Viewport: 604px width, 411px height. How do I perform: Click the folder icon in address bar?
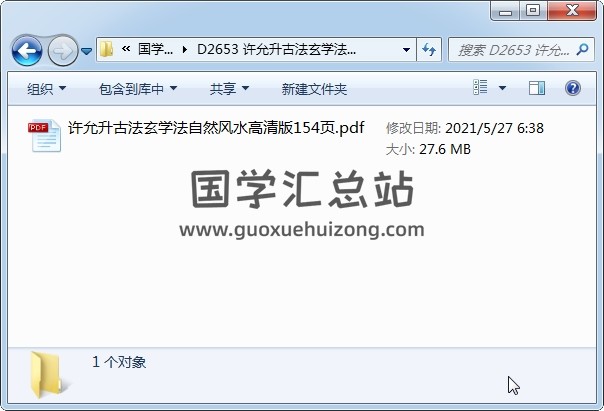coord(106,49)
